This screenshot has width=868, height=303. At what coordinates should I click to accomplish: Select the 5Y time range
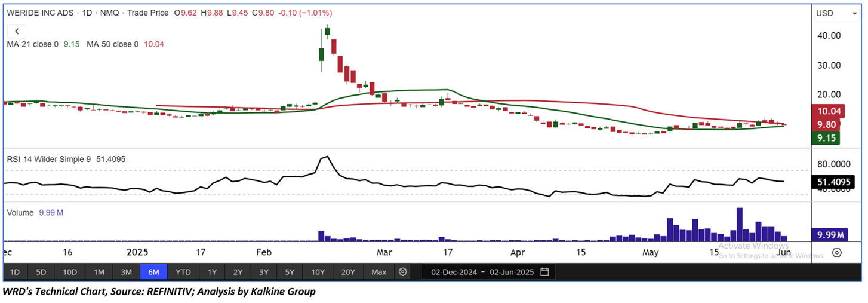[x=290, y=272]
